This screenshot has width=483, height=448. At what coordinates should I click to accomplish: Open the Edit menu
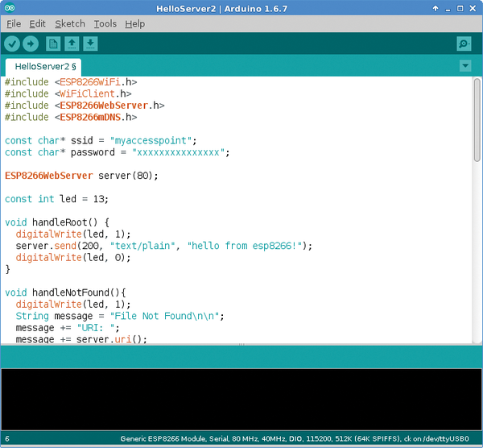pos(38,23)
